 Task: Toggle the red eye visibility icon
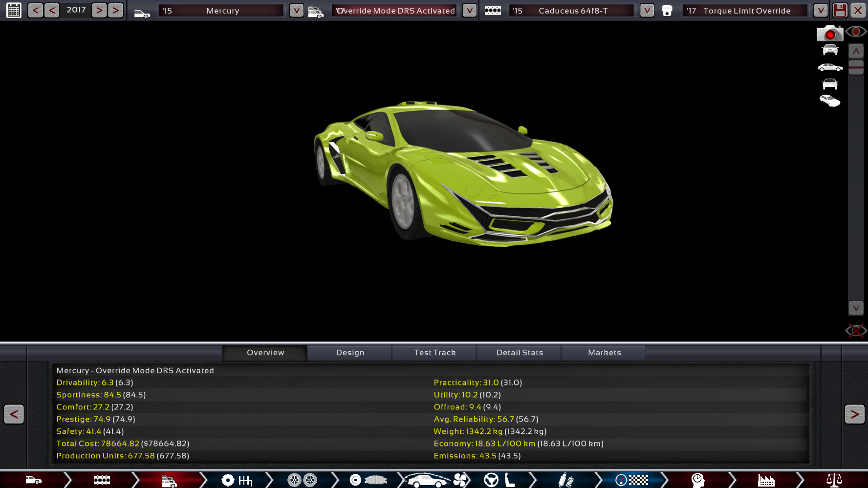tap(856, 32)
